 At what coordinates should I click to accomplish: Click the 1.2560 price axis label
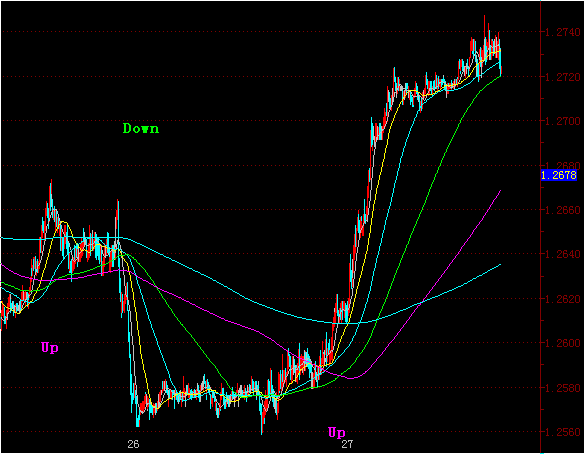[x=563, y=432]
